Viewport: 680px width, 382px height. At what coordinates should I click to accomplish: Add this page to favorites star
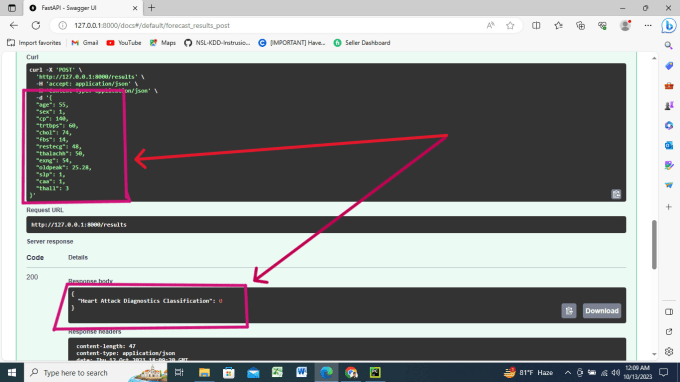pyautogui.click(x=510, y=26)
